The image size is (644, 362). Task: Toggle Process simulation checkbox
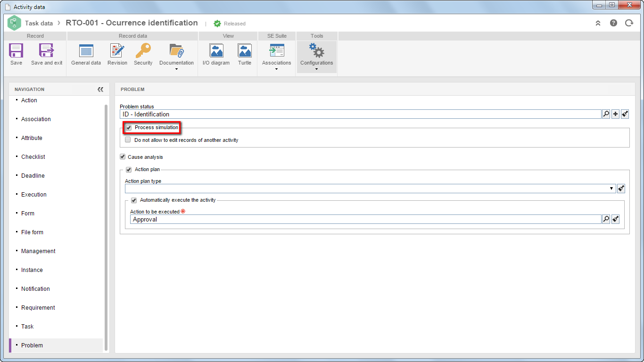[129, 128]
